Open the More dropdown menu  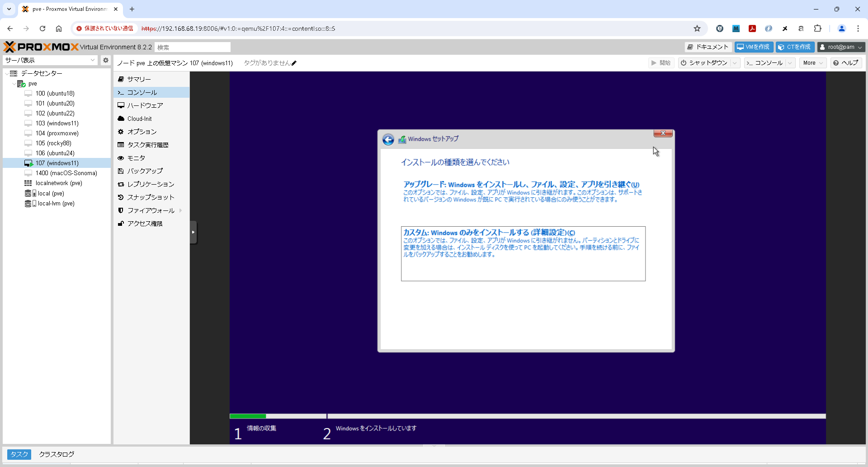pyautogui.click(x=812, y=63)
